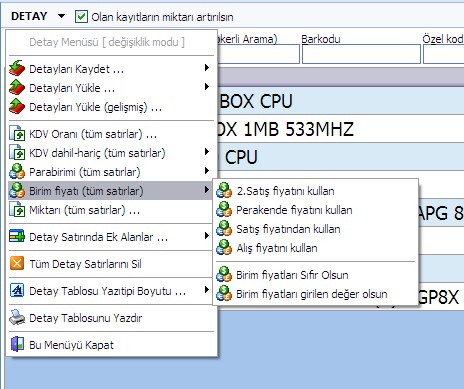Click the door icon for Bu Menüyü Kapat

tap(17, 344)
